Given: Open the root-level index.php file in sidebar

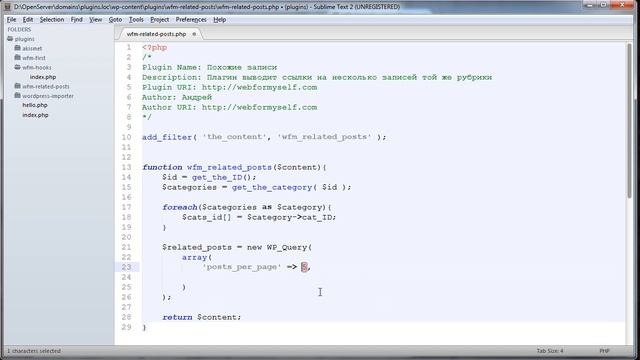Looking at the screenshot, I should pyautogui.click(x=35, y=115).
